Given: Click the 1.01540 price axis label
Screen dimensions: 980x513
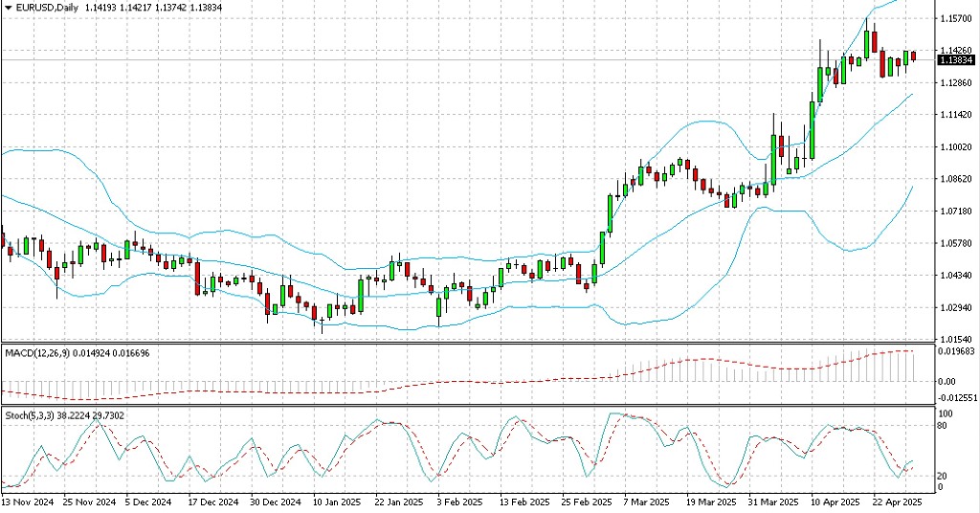Looking at the screenshot, I should [956, 339].
